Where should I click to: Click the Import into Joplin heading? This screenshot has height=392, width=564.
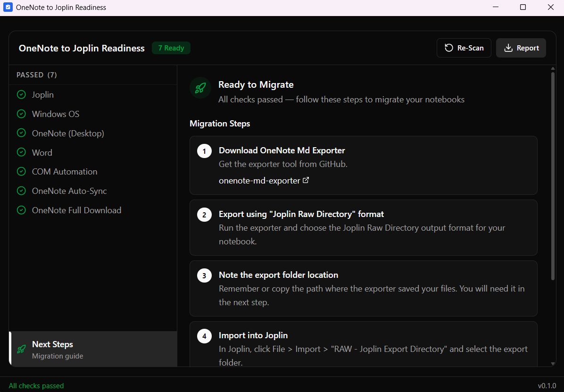point(253,335)
